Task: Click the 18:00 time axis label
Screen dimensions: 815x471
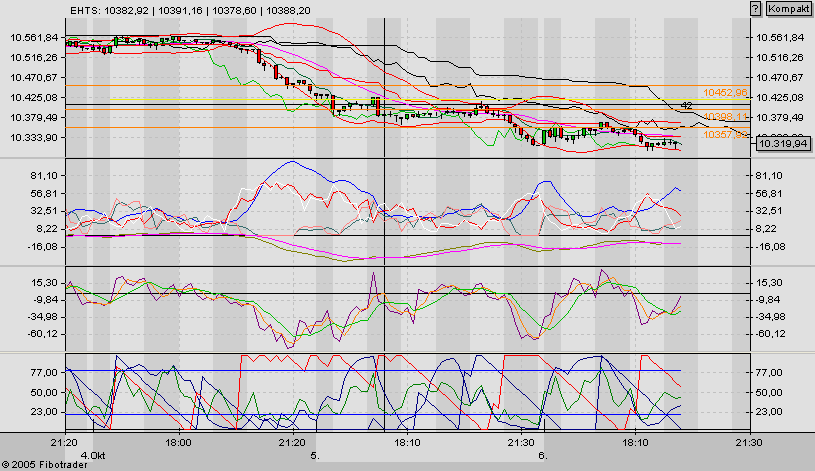Action: (x=178, y=441)
